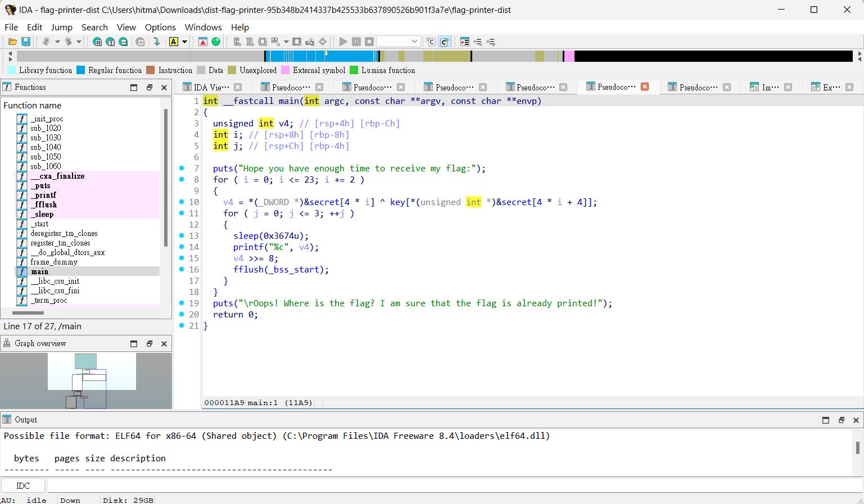Viewport: 864px width, 504px height.
Task: Click the teal down-arrow jump icon
Action: [x=157, y=42]
